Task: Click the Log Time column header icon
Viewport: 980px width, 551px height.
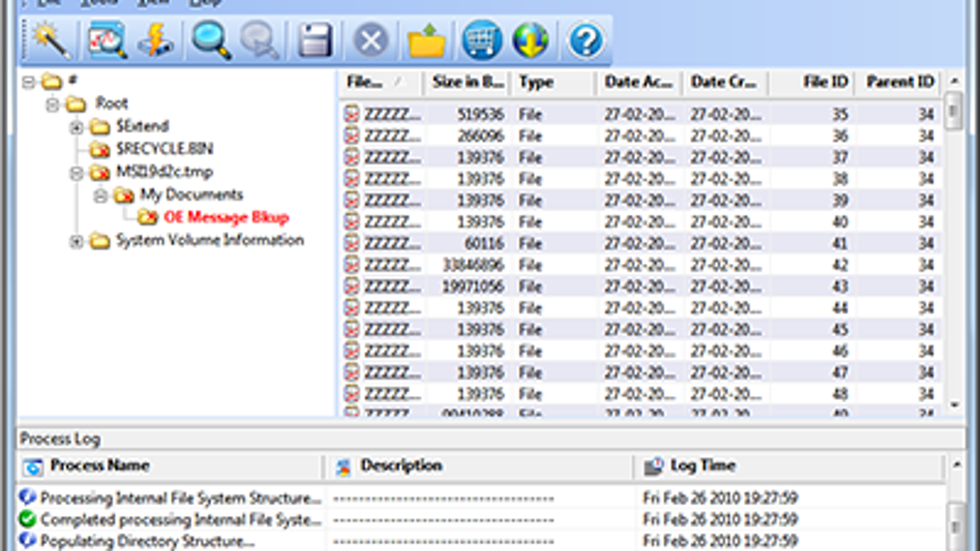Action: [x=653, y=466]
